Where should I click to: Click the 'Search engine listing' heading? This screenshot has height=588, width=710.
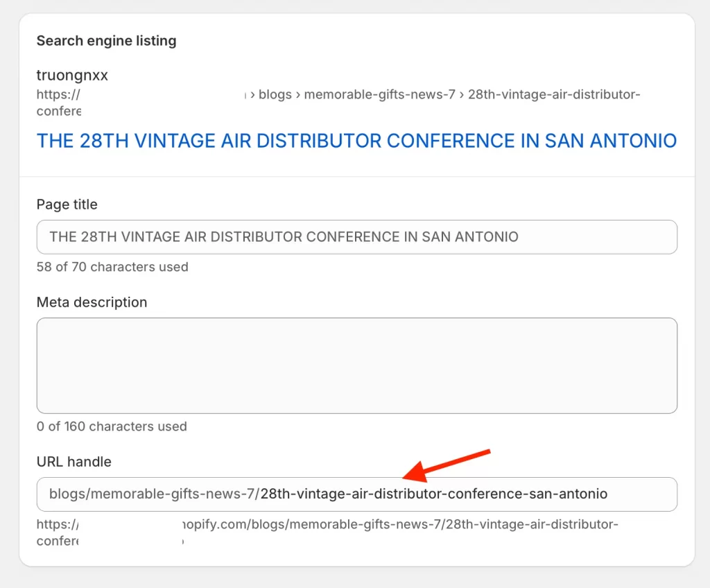coord(106,41)
